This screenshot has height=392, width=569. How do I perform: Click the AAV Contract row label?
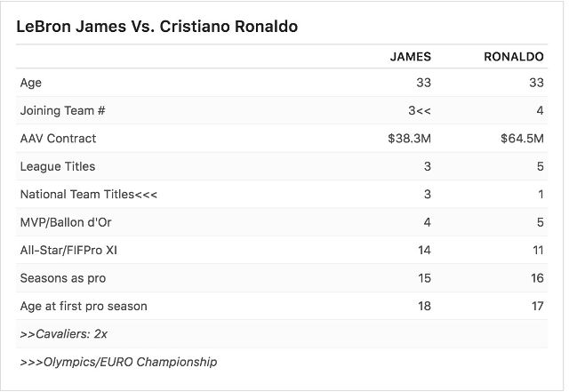tap(58, 139)
